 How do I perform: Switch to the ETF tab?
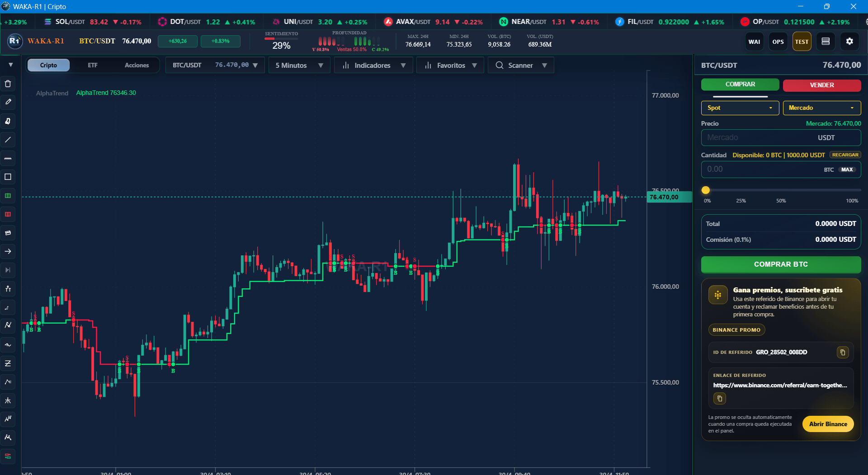(x=93, y=65)
